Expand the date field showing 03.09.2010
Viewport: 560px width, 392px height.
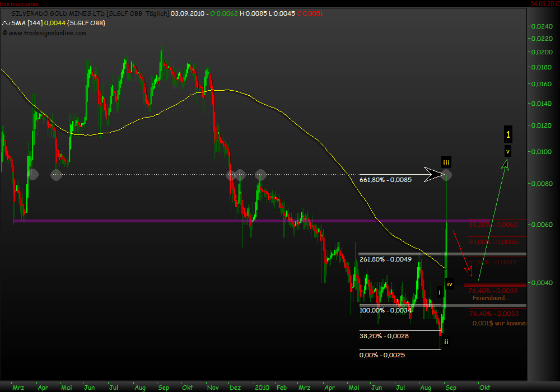point(188,14)
